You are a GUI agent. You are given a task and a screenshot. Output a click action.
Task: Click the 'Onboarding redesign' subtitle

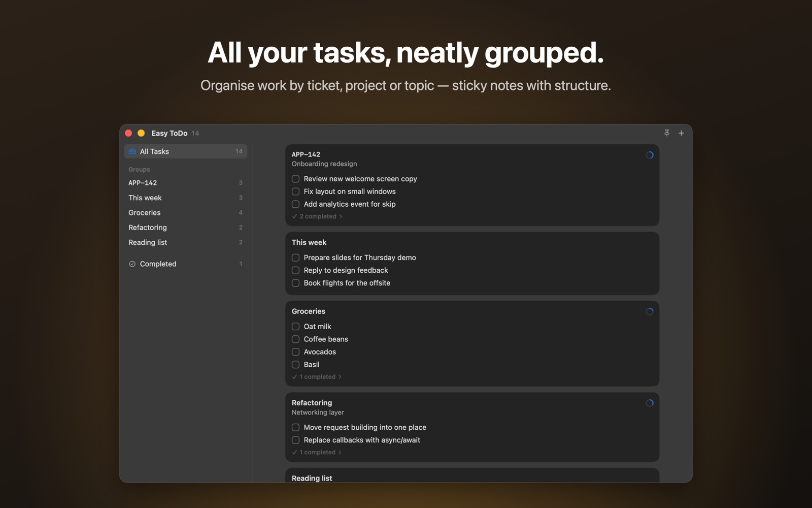(324, 164)
